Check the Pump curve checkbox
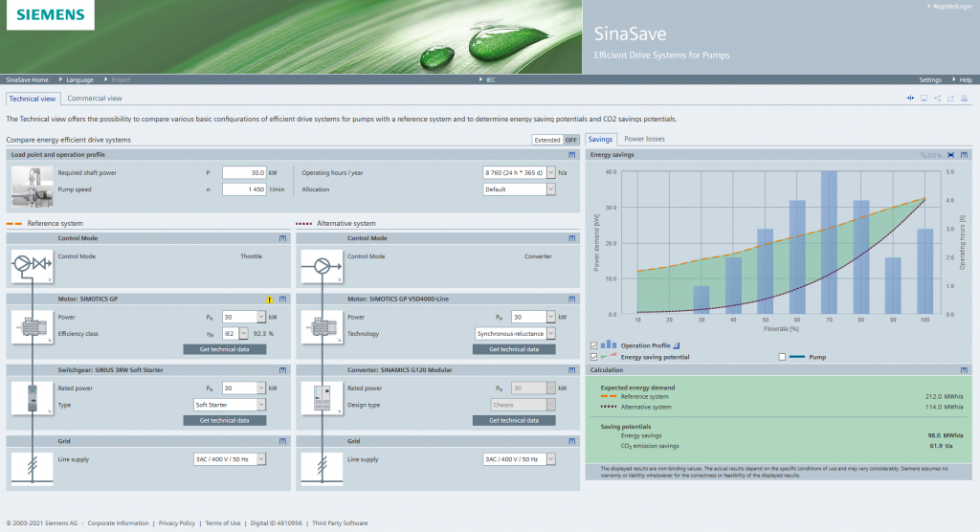Screen dimensions: 980x532 tap(782, 357)
